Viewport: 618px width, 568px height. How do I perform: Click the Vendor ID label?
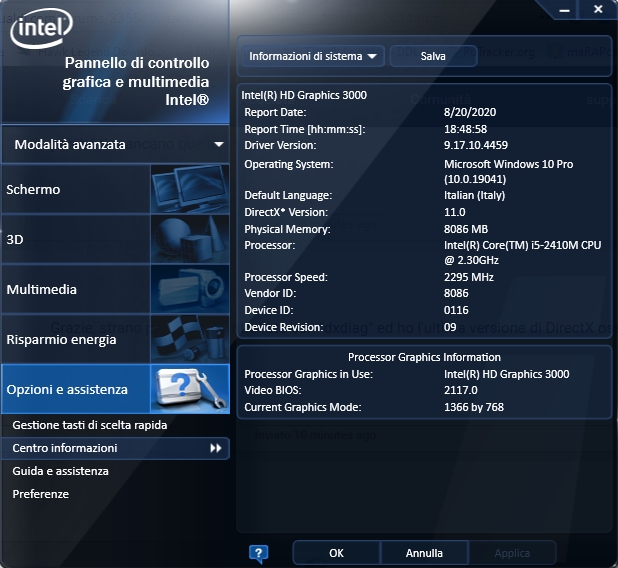click(x=270, y=293)
